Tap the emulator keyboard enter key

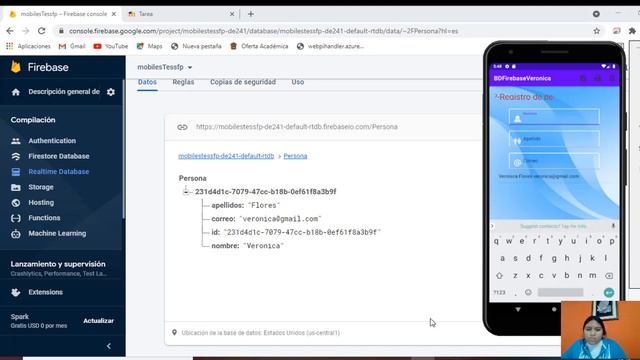(609, 292)
